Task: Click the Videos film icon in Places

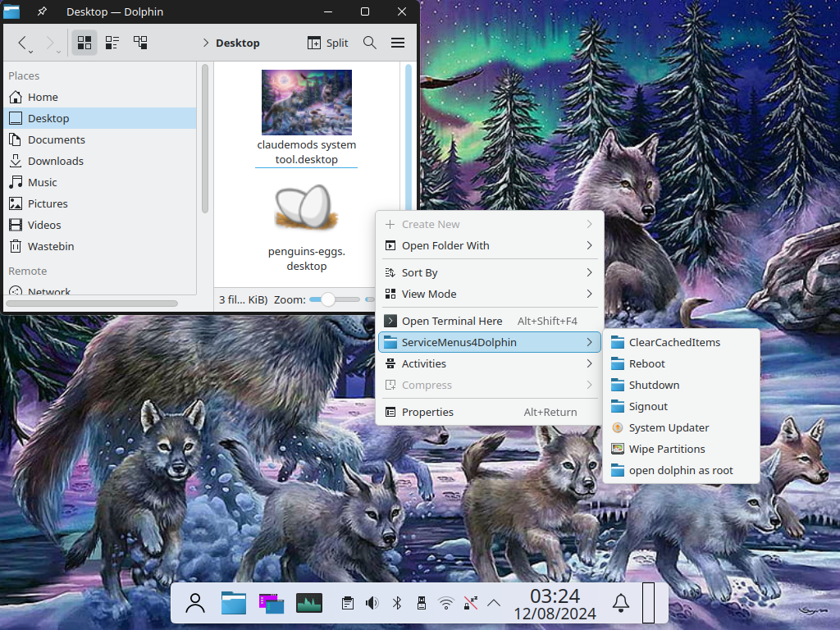Action: tap(16, 225)
